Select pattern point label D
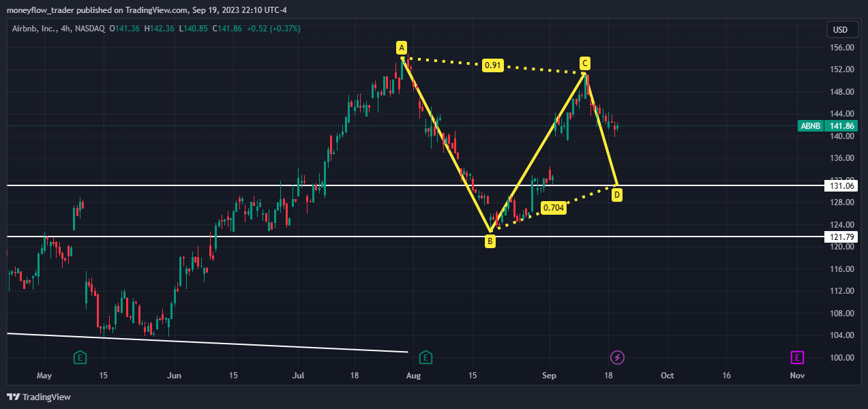 pyautogui.click(x=616, y=195)
